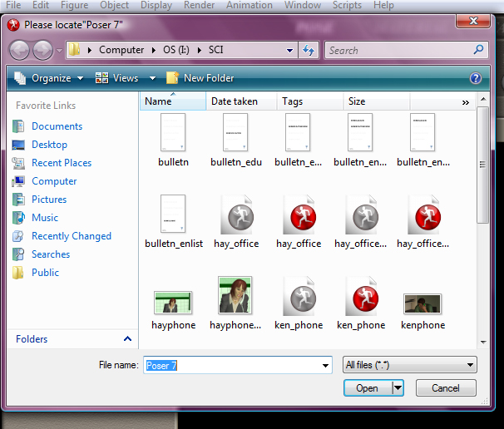The width and height of the screenshot is (504, 429).
Task: Open Recently Changed in Favorite Links
Action: tap(71, 236)
